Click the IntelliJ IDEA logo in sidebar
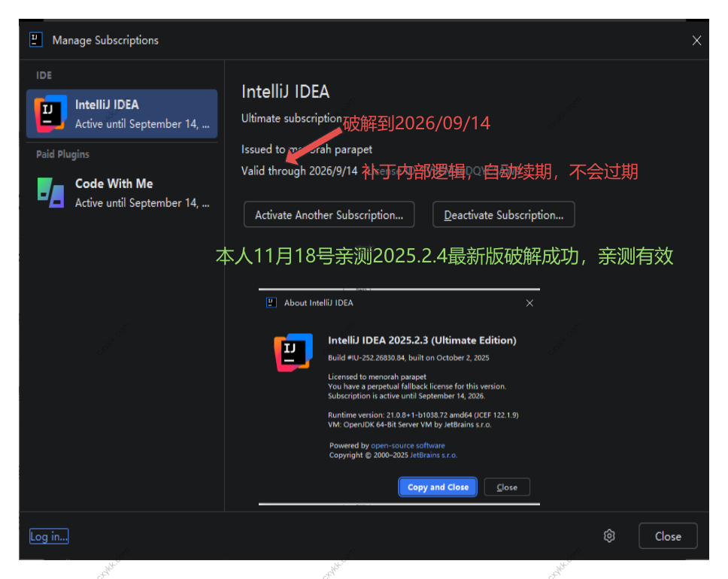Screen dimensions: 728x579 (50, 114)
